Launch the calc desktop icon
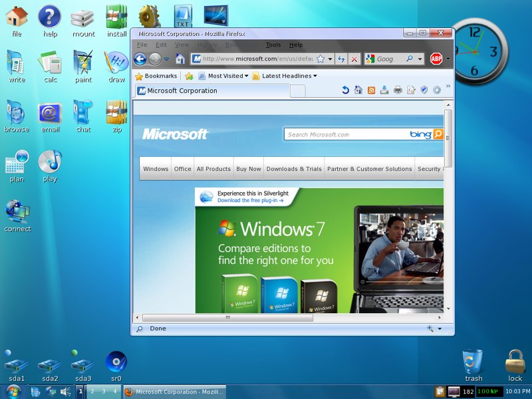The image size is (532, 399). click(51, 67)
